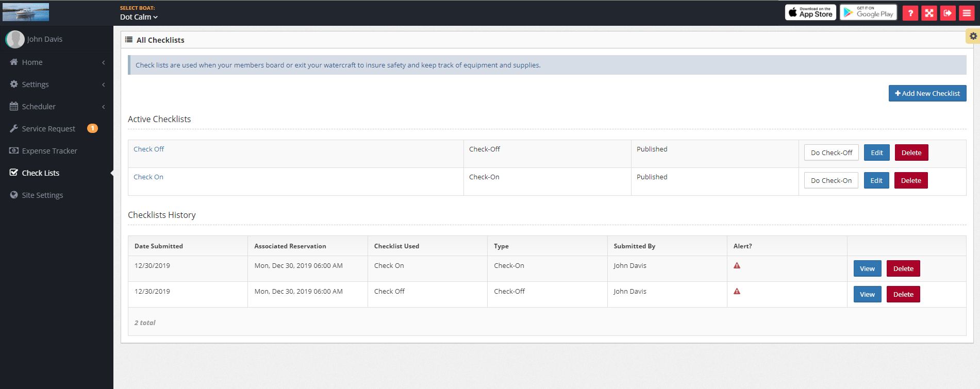
Task: Open Service Request in the sidebar
Action: [x=48, y=129]
